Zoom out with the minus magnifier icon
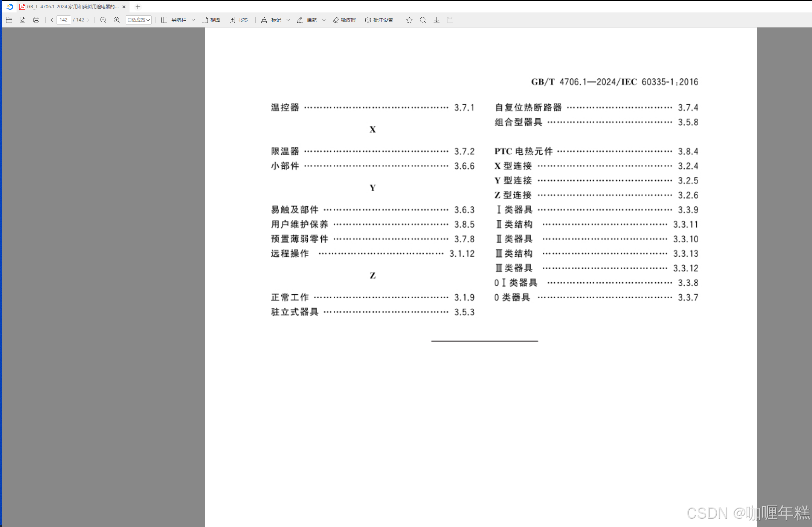The image size is (812, 527). (103, 20)
